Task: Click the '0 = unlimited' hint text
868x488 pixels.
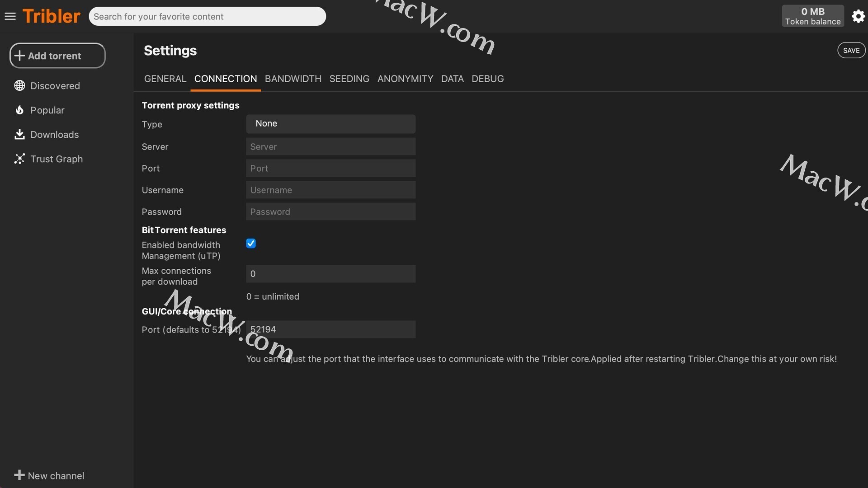Action: [x=273, y=296]
